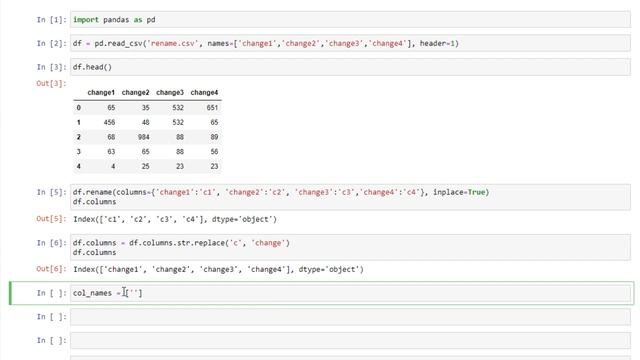Click the Out[5] output prompt
The height and width of the screenshot is (360, 640).
click(x=51, y=219)
